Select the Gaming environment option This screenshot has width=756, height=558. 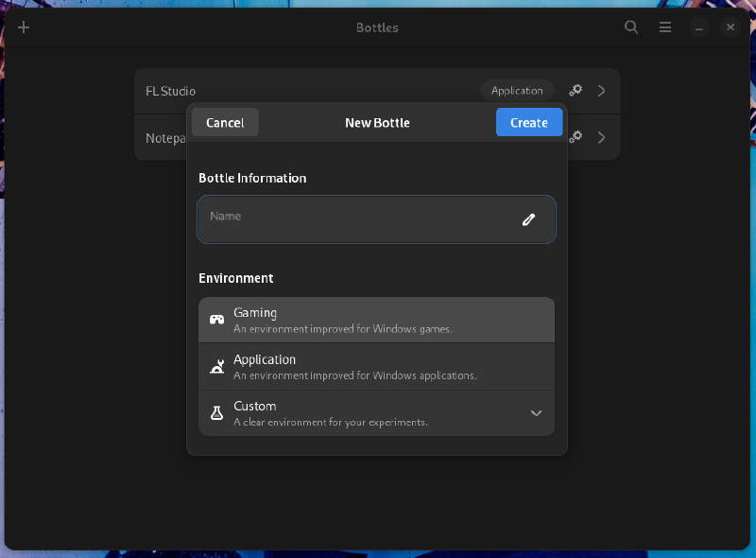pos(376,320)
